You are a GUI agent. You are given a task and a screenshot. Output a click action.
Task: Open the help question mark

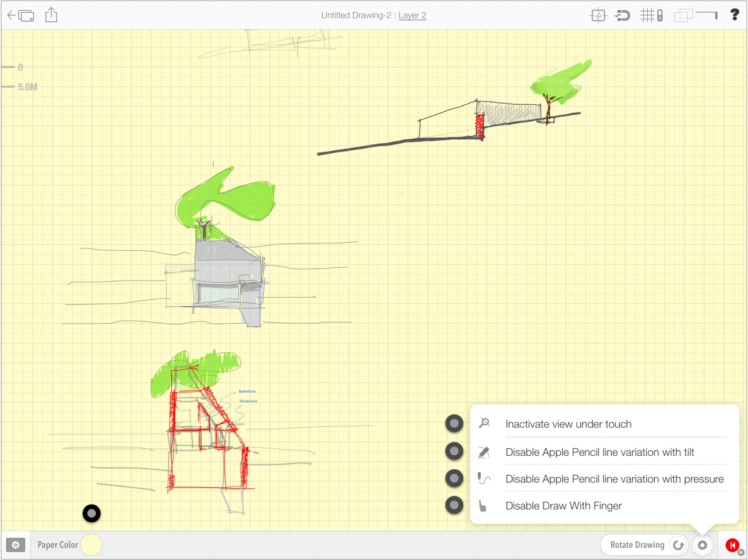pyautogui.click(x=735, y=15)
